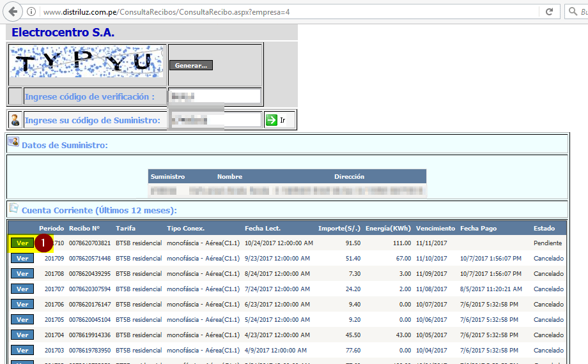
Task: Click the Cuenta Corriente section icon
Action: (x=13, y=208)
